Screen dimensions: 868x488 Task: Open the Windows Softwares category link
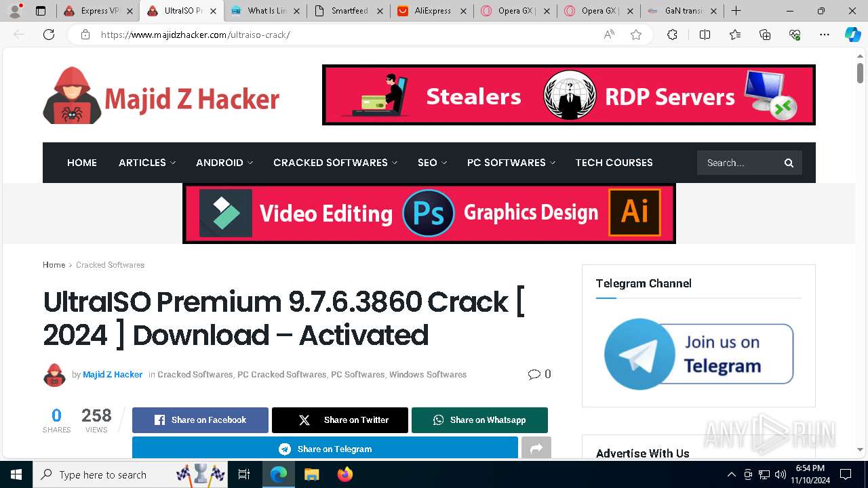point(428,374)
